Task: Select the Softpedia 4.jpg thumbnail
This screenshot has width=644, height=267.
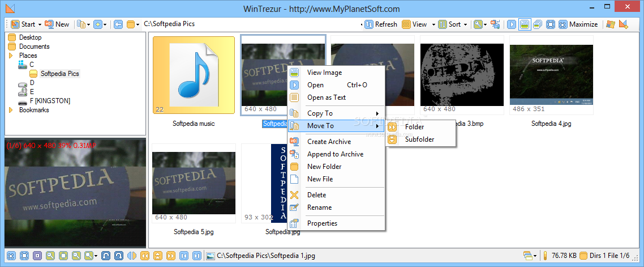Action: pos(551,75)
